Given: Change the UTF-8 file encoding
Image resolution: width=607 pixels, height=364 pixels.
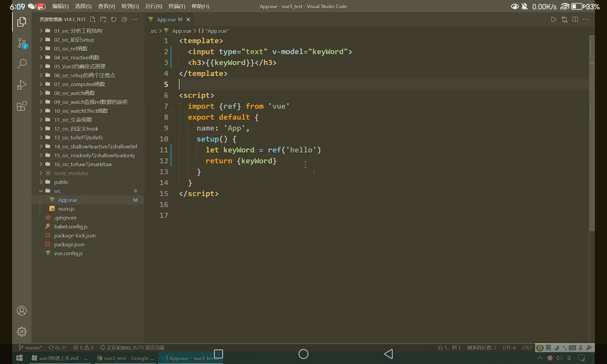Looking at the screenshot, I should (509, 348).
